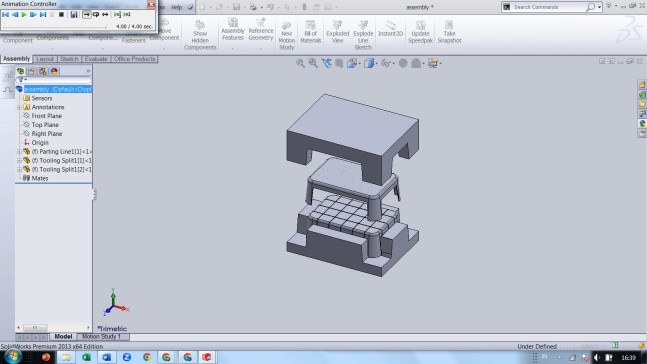Screen dimensions: 647x364
Task: Click Update Speedpak
Action: [420, 32]
